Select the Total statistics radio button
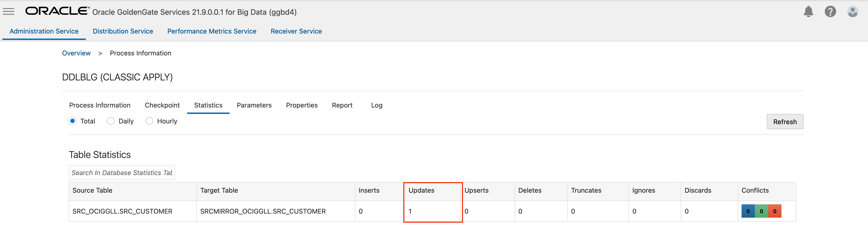This screenshot has width=868, height=245. click(x=72, y=121)
